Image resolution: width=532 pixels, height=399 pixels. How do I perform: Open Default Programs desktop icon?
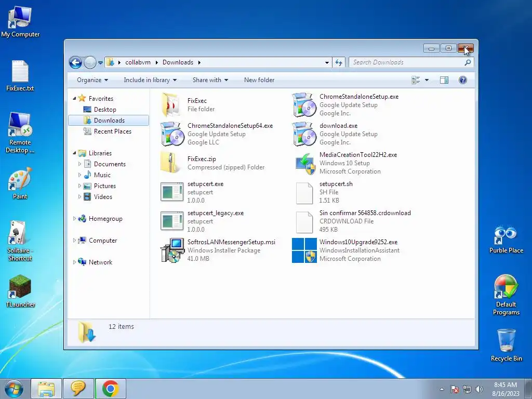(506, 295)
